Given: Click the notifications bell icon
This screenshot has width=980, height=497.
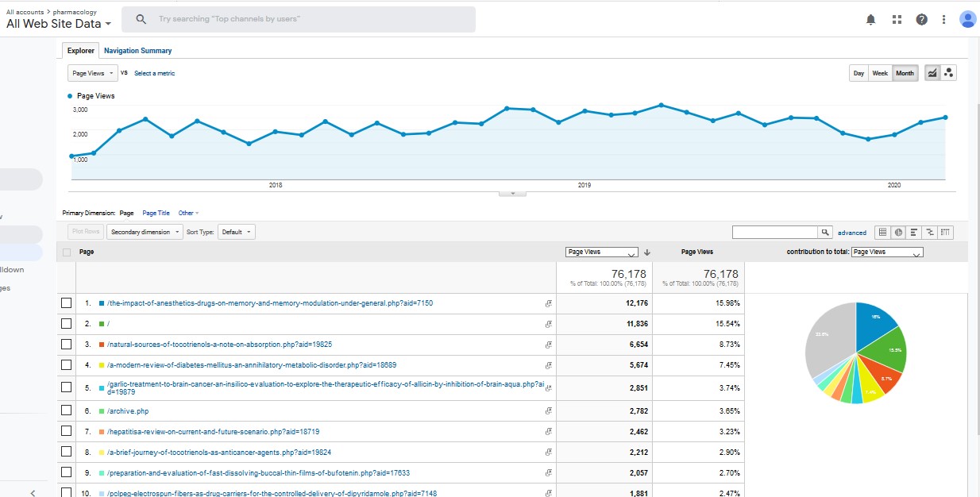Looking at the screenshot, I should coord(871,20).
